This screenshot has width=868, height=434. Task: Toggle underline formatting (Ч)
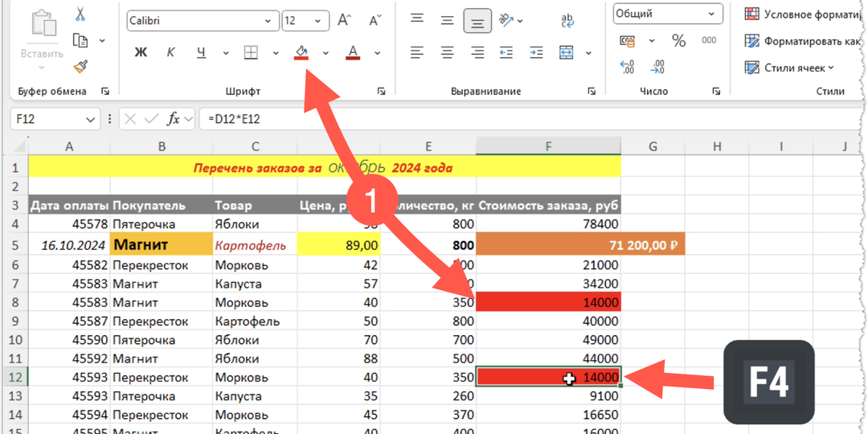[x=202, y=52]
